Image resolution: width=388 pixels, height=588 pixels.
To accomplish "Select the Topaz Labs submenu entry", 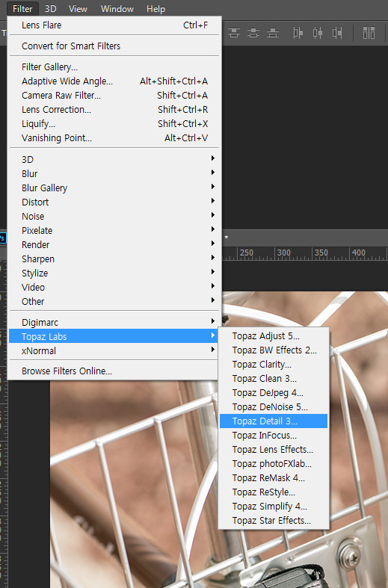I will [114, 336].
